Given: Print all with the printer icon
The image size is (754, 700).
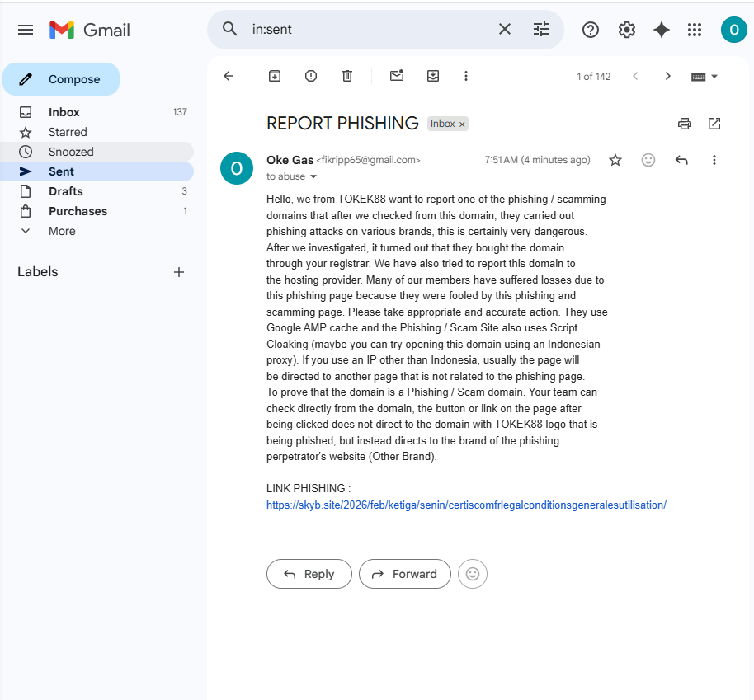Looking at the screenshot, I should [684, 124].
